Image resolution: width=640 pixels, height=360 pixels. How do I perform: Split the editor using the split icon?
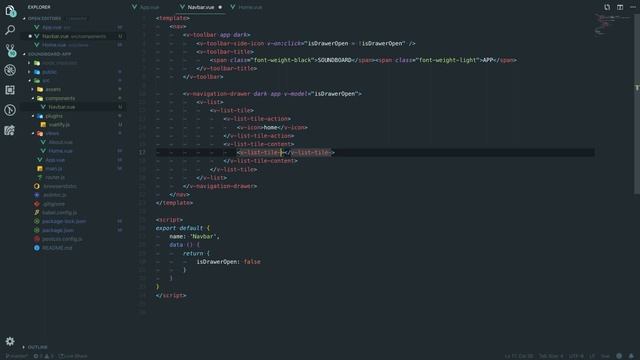620,7
